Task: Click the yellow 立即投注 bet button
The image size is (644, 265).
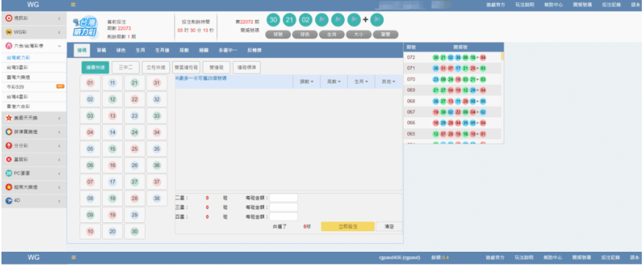Action: pos(348,227)
